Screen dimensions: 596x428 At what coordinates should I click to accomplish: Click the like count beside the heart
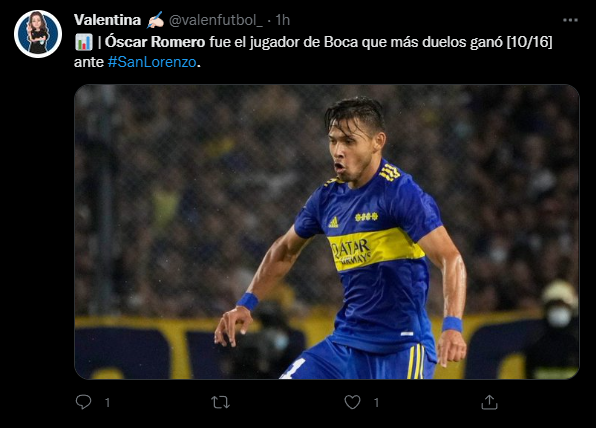click(x=376, y=403)
